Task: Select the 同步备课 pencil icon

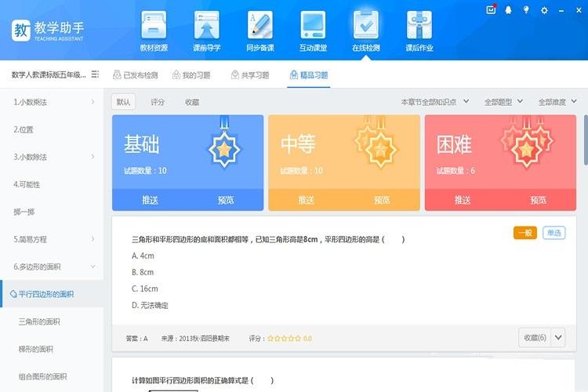Action: click(260, 31)
